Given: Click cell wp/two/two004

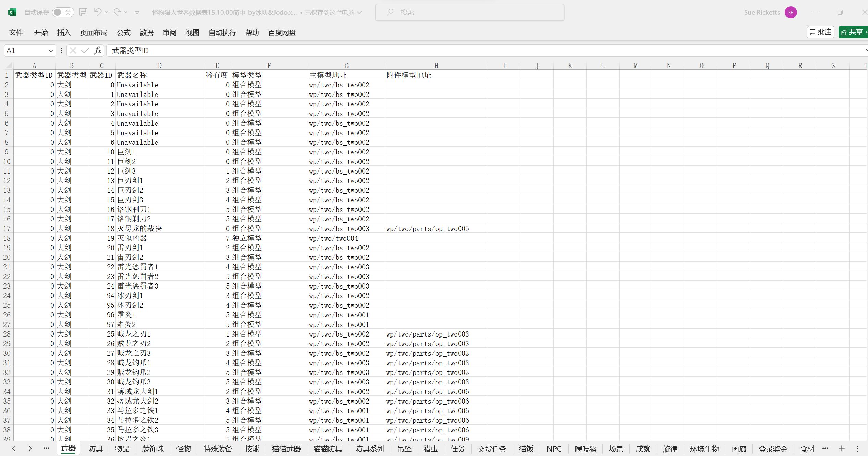Looking at the screenshot, I should (346, 238).
